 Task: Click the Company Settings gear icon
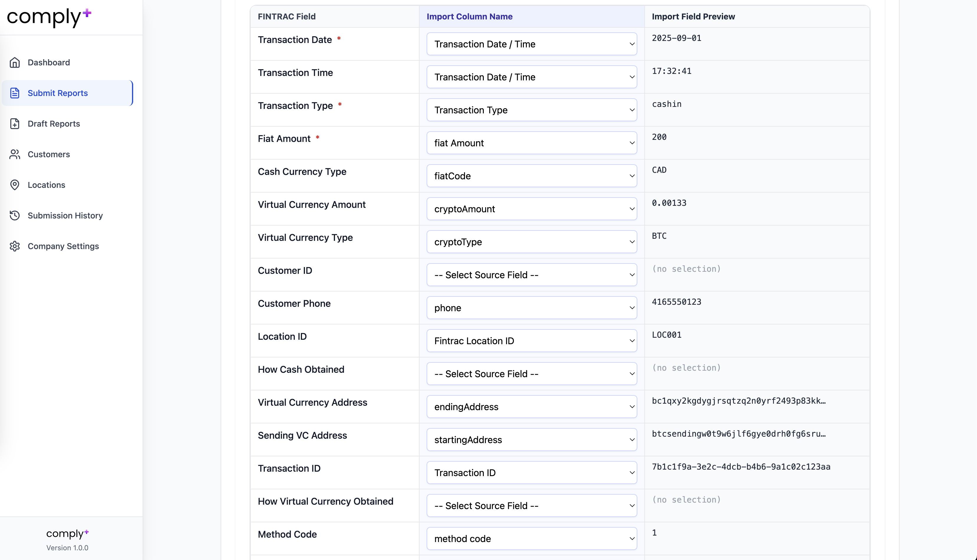click(15, 246)
